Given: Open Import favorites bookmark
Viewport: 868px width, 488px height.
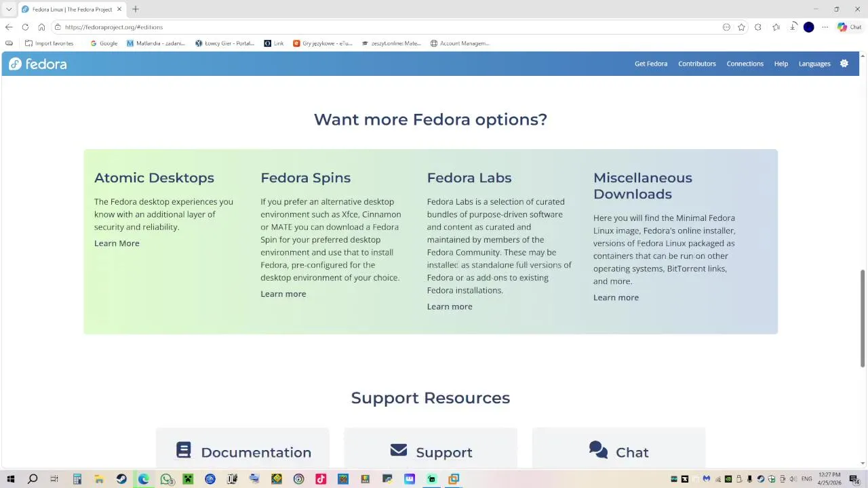Looking at the screenshot, I should pyautogui.click(x=49, y=43).
